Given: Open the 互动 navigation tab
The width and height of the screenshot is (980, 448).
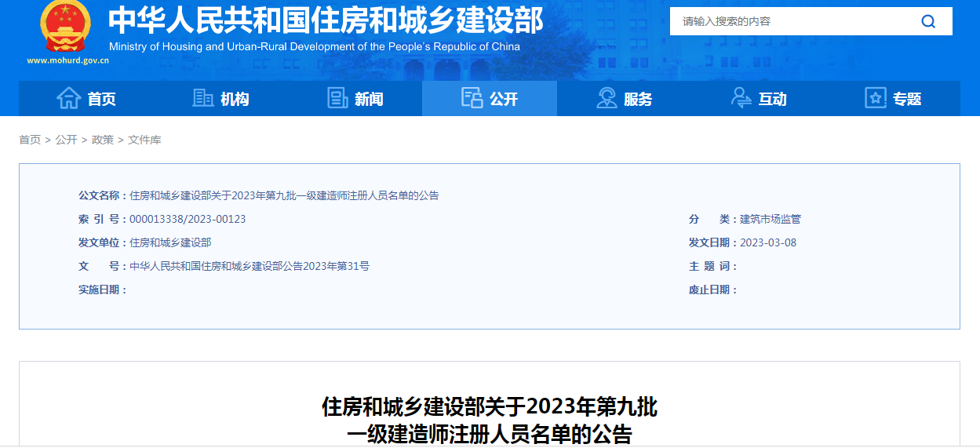Looking at the screenshot, I should [758, 99].
